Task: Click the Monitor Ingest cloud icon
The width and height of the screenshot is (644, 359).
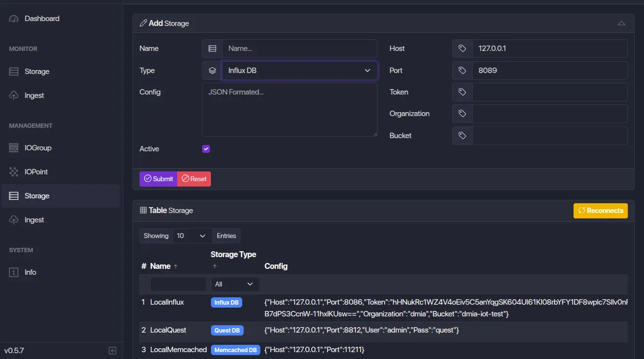Action: click(x=14, y=96)
